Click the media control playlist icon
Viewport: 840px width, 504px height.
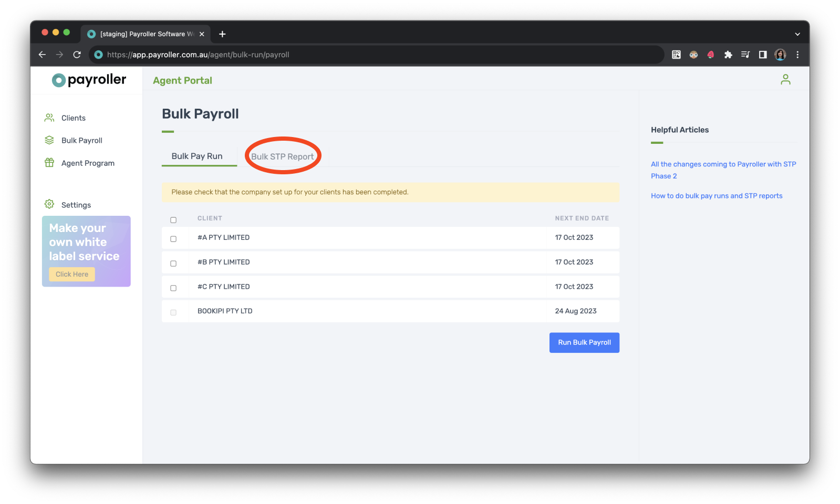click(745, 55)
